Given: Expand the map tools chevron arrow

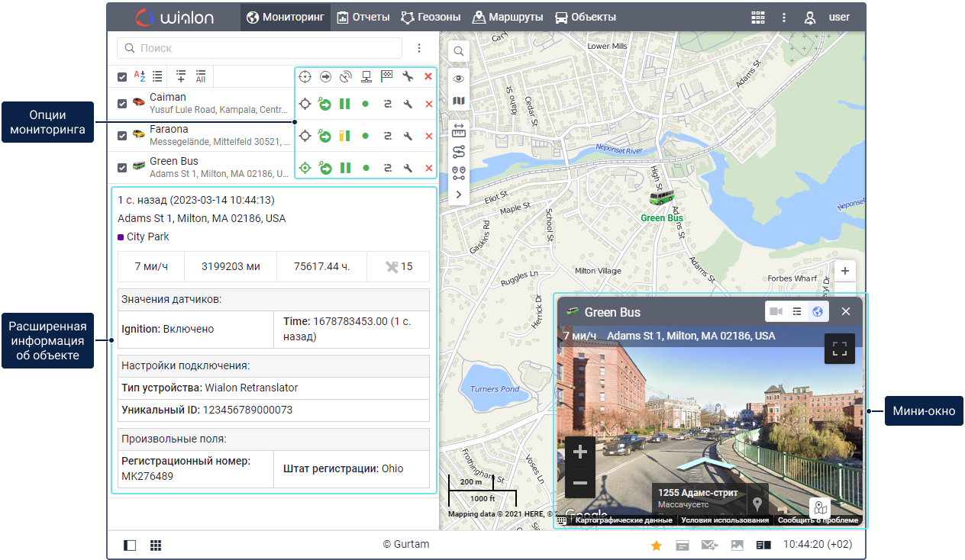Looking at the screenshot, I should coord(459,195).
